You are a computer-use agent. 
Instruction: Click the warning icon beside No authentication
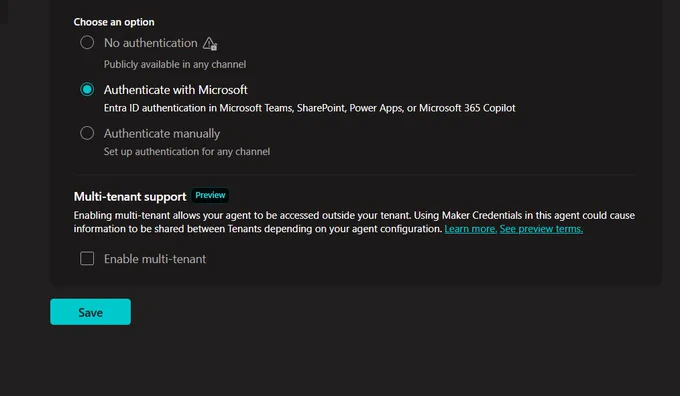pyautogui.click(x=210, y=43)
